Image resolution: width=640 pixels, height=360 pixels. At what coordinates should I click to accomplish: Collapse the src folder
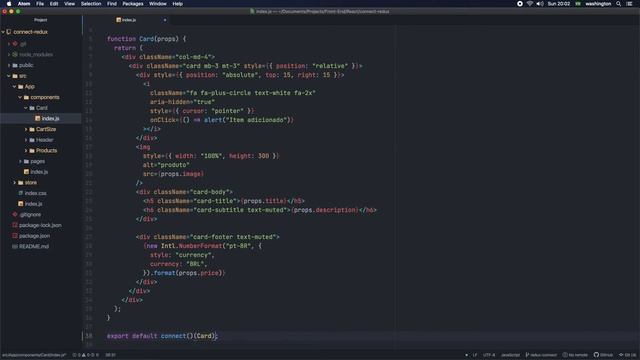[x=9, y=76]
